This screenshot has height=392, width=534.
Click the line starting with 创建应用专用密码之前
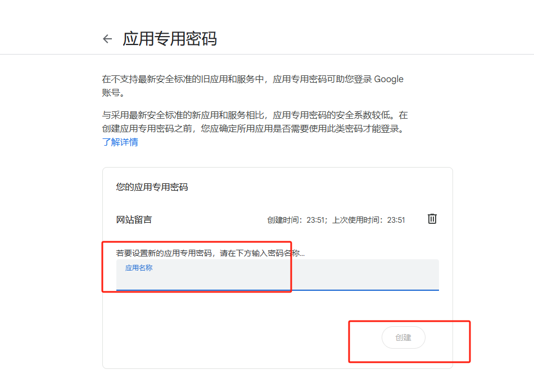253,129
